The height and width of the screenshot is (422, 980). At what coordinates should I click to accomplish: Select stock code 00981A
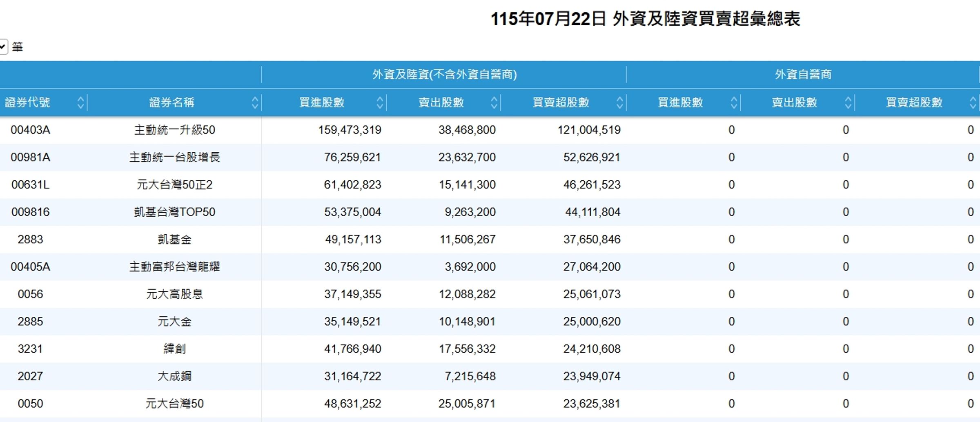(30, 157)
